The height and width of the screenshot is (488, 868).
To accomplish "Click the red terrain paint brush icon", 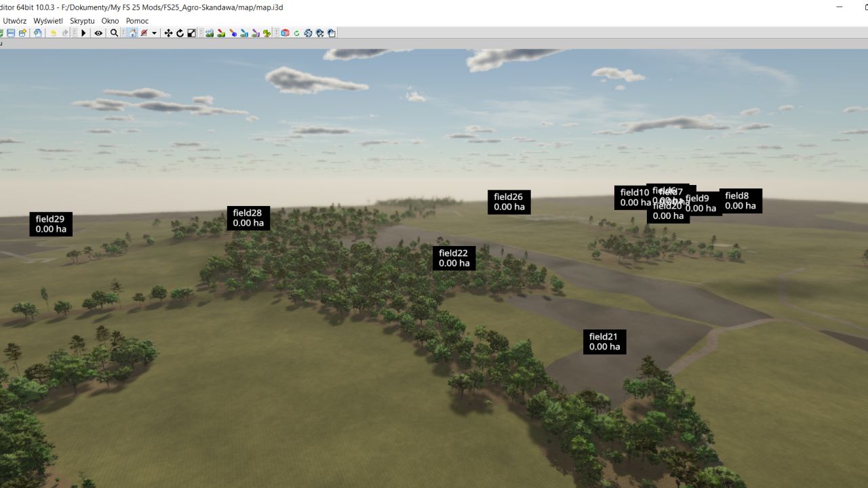I will (x=221, y=33).
